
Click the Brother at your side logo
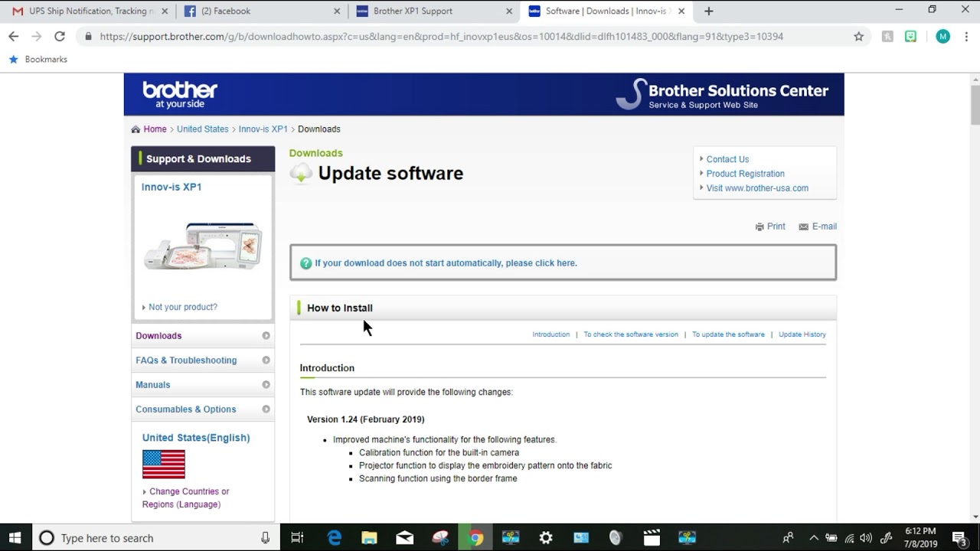(x=180, y=94)
